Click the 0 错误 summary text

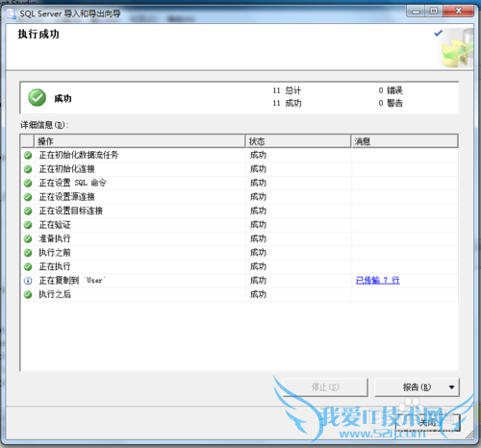click(391, 90)
